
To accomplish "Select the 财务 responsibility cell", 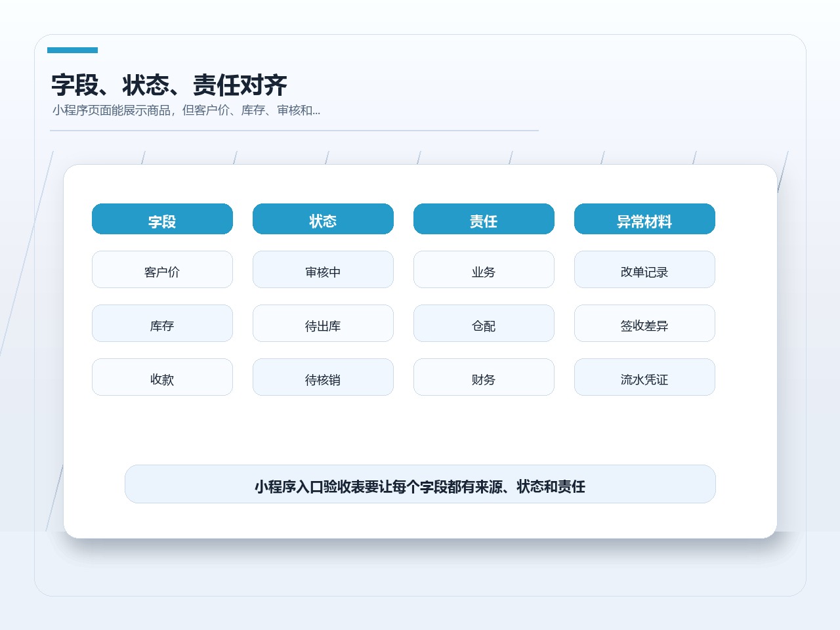I will click(x=484, y=377).
